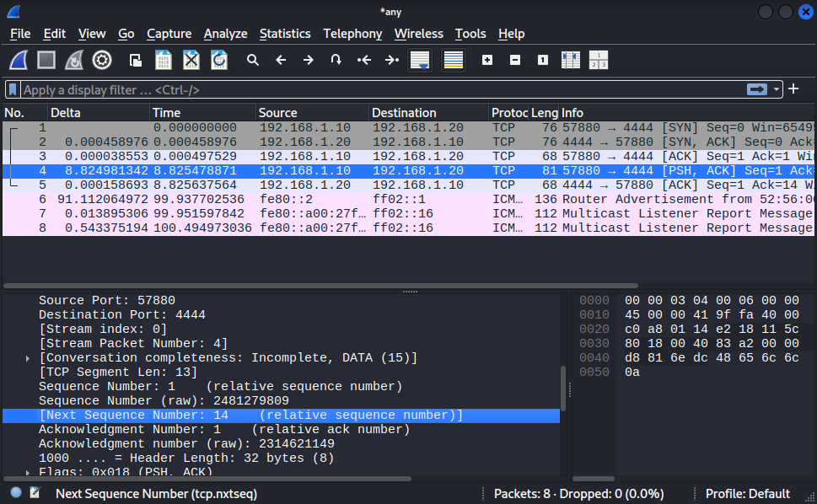Open expert information status LED icon
The height and width of the screenshot is (504, 817).
coord(16,493)
